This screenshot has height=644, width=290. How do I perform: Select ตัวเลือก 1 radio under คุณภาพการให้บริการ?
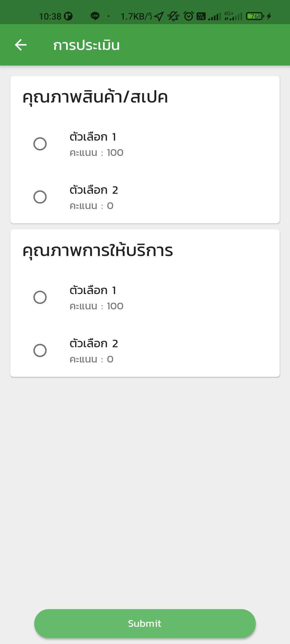coord(40,297)
